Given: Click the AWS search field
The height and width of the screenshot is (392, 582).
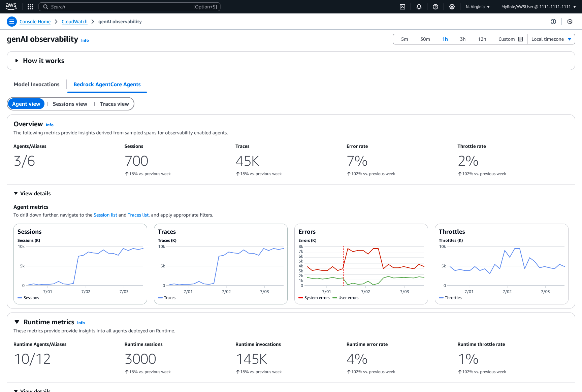Looking at the screenshot, I should click(x=130, y=7).
